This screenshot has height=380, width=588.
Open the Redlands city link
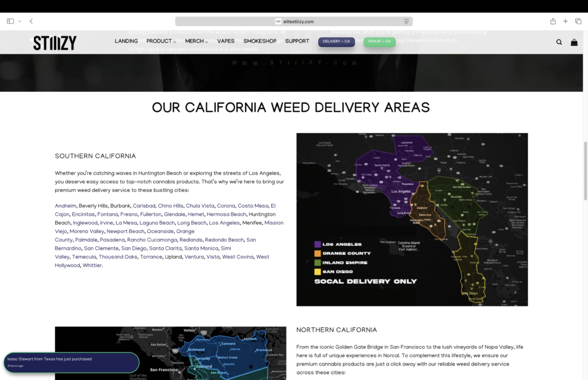click(191, 240)
